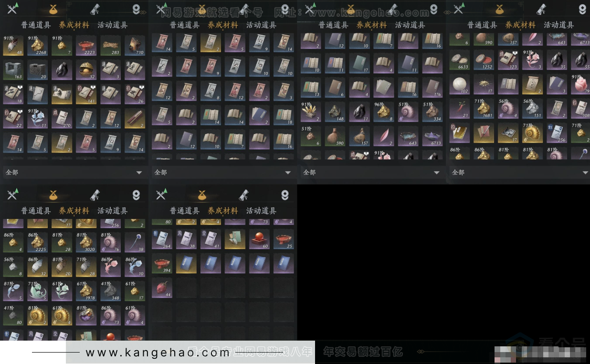Expand the 全部 dropdown in top-left panel
Viewport: 590px width, 364px height.
point(74,172)
